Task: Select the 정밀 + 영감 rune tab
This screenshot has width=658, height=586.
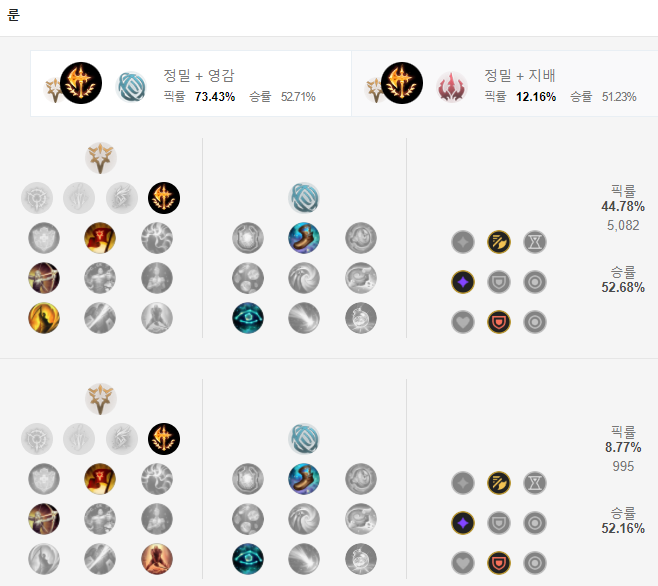Action: pyautogui.click(x=191, y=84)
